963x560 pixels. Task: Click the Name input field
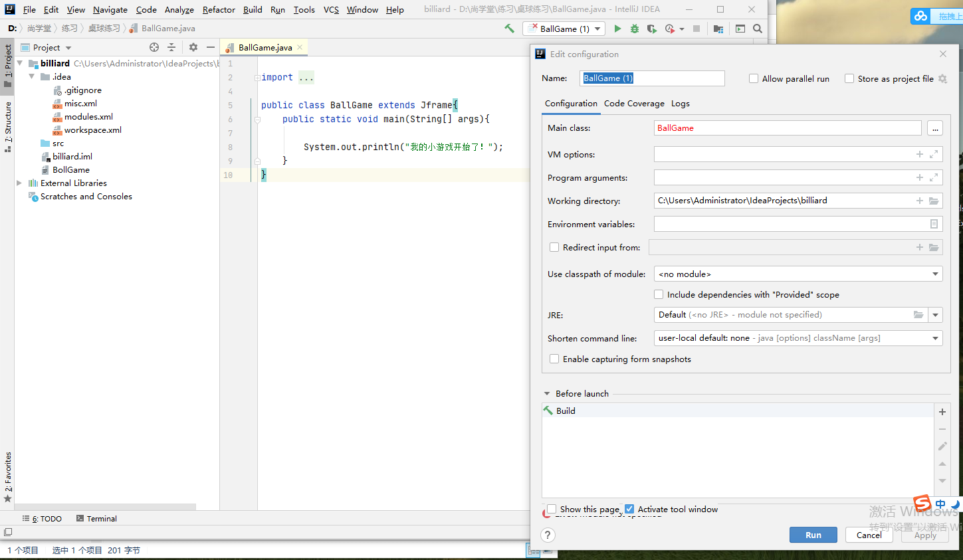[652, 78]
